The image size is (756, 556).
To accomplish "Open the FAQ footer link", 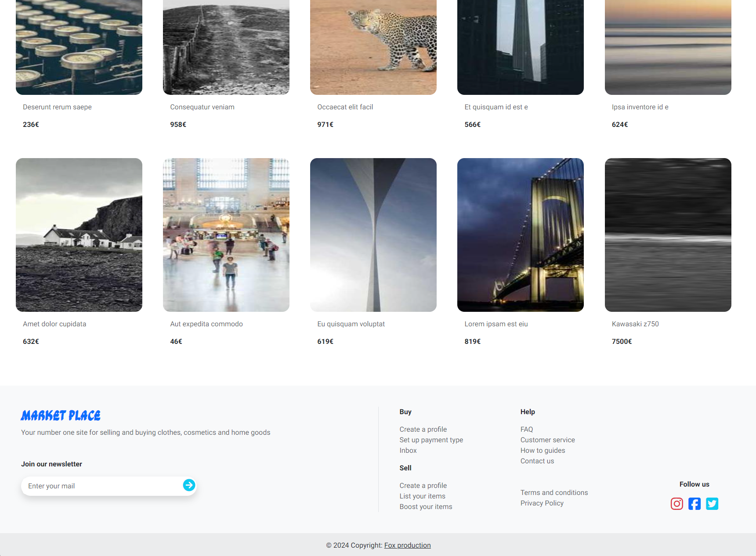I will click(x=526, y=430).
